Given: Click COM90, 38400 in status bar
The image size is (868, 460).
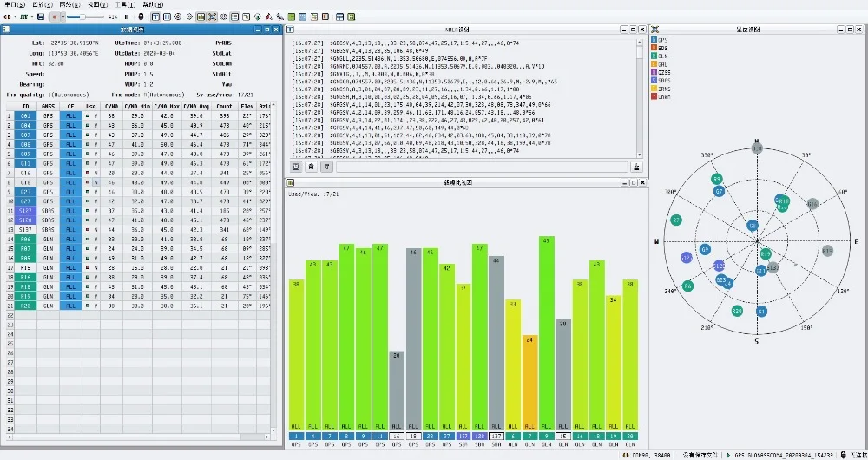Looking at the screenshot, I should (650, 455).
